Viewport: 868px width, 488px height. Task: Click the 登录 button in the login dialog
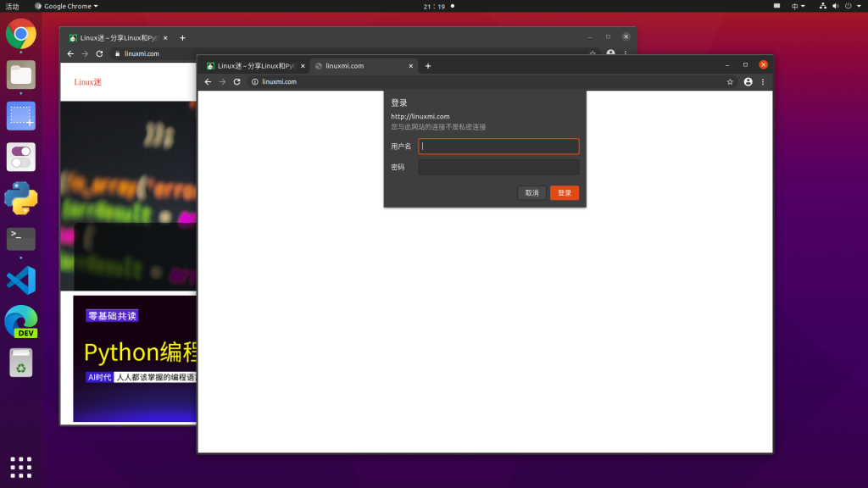pos(564,193)
